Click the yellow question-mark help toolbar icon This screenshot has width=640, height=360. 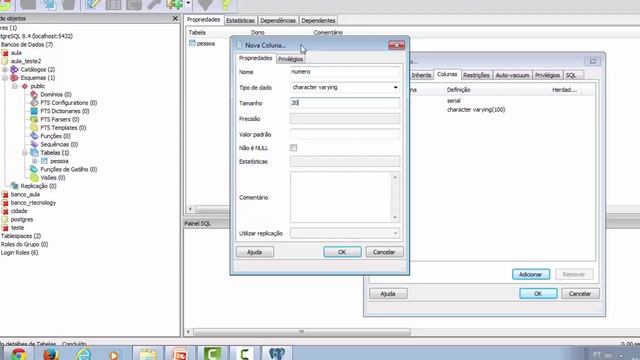[226, 5]
